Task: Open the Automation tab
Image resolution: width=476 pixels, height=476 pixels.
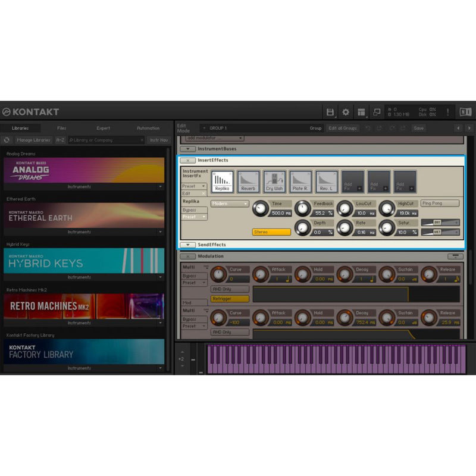Action: [x=148, y=127]
